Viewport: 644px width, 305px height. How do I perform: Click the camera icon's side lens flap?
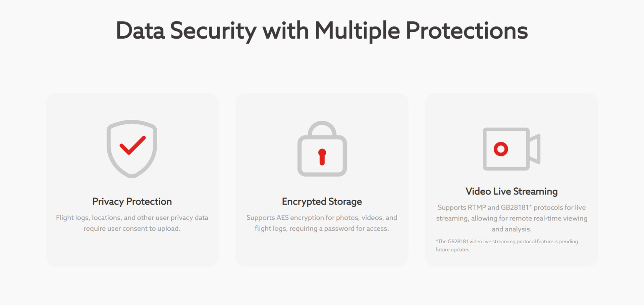pyautogui.click(x=535, y=149)
